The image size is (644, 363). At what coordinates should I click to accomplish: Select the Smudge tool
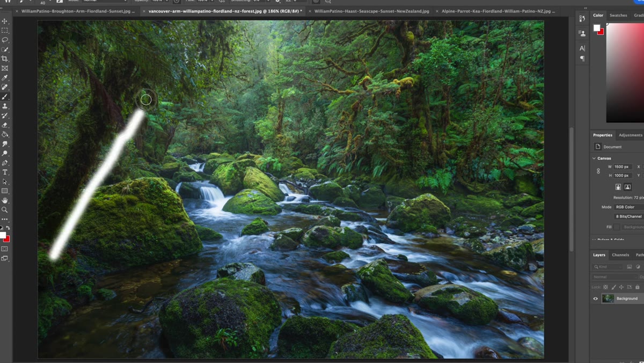[x=5, y=144]
